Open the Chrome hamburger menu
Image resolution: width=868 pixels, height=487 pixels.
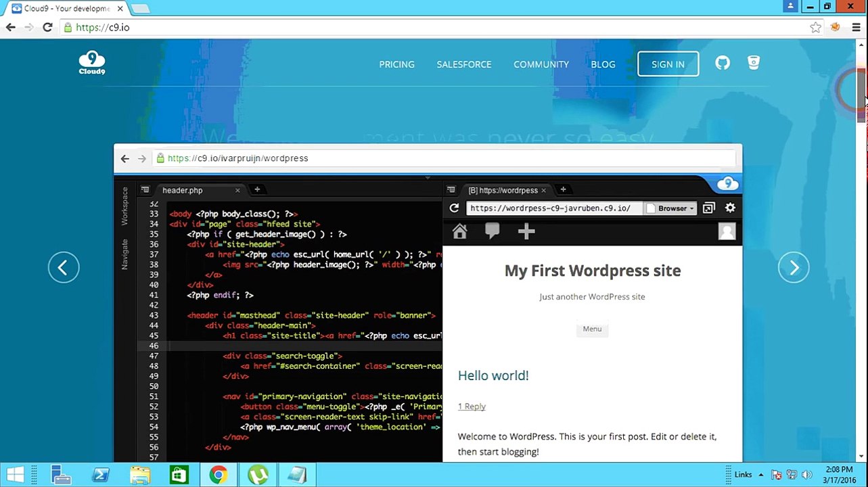coord(856,27)
